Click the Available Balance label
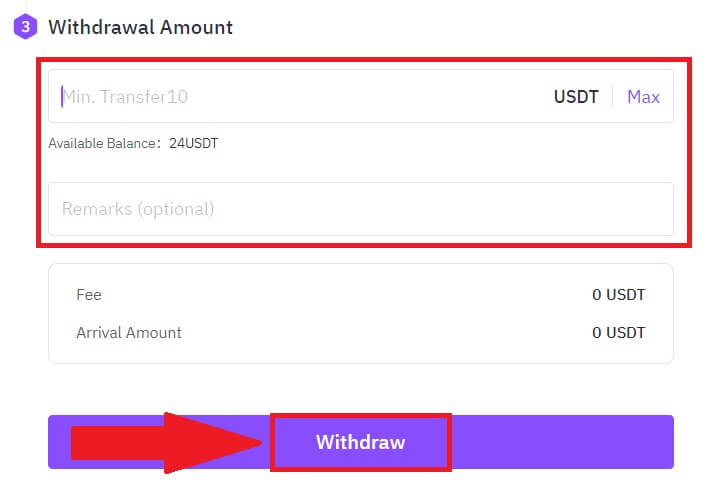The height and width of the screenshot is (483, 727). [104, 143]
